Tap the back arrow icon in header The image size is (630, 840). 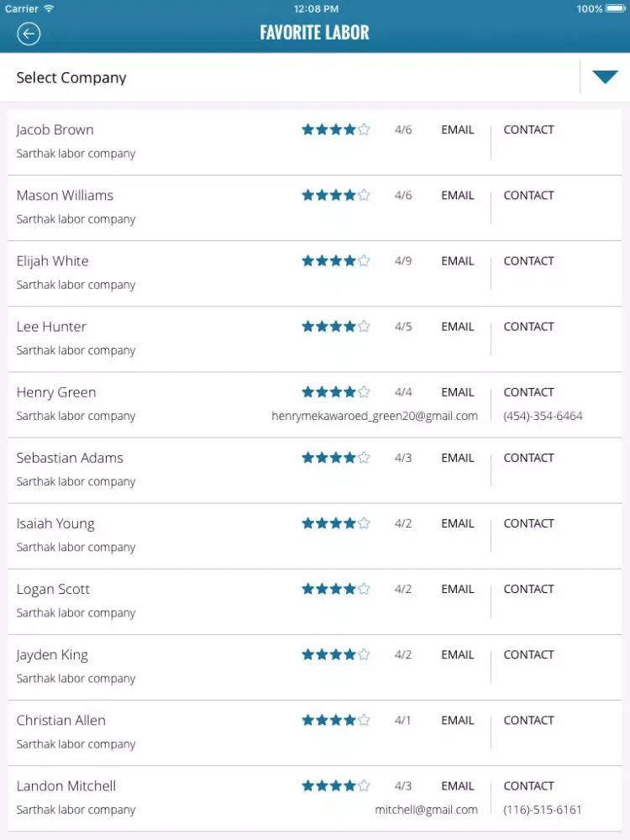(x=29, y=34)
